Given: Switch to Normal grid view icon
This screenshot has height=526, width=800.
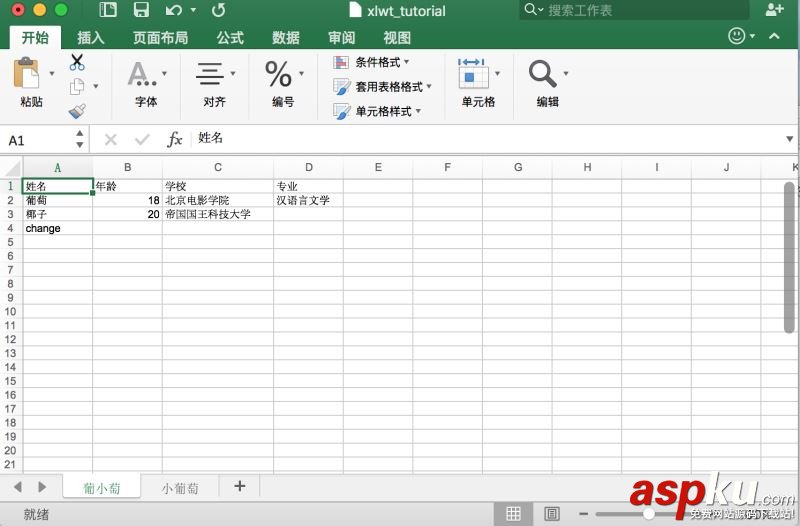Looking at the screenshot, I should [513, 513].
